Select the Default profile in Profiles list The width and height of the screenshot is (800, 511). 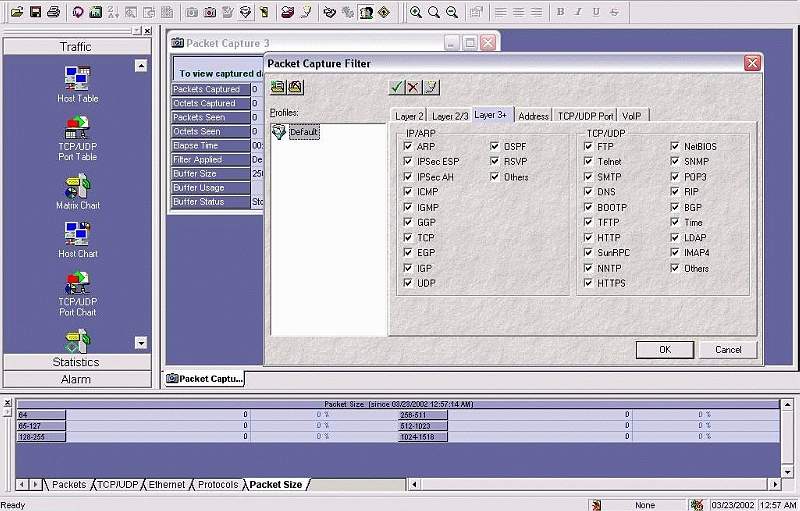point(304,132)
